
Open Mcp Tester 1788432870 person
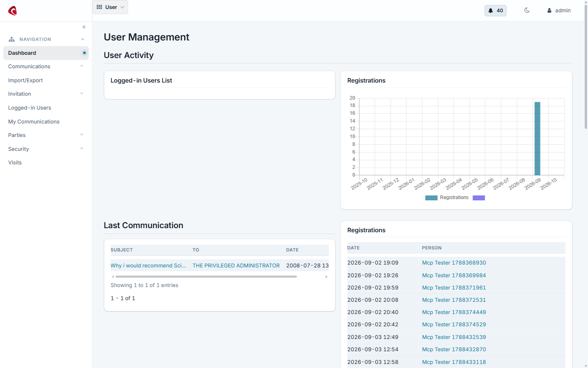point(454,350)
